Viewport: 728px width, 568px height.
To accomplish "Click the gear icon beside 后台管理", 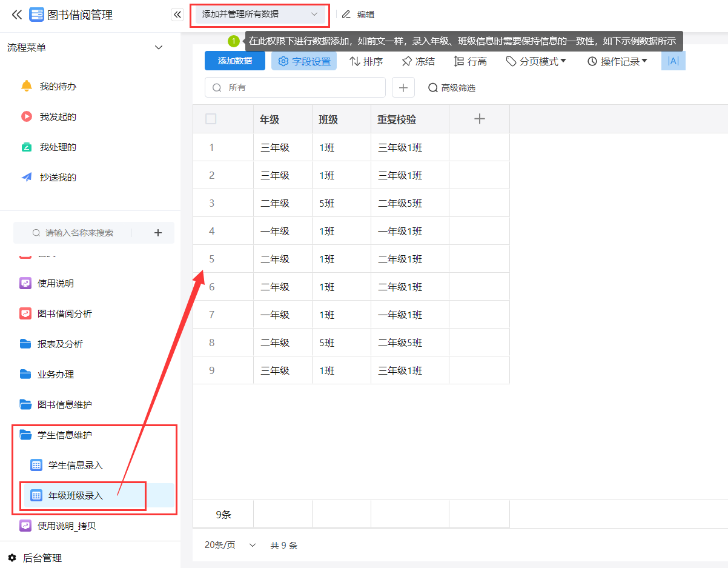I will [x=12, y=558].
